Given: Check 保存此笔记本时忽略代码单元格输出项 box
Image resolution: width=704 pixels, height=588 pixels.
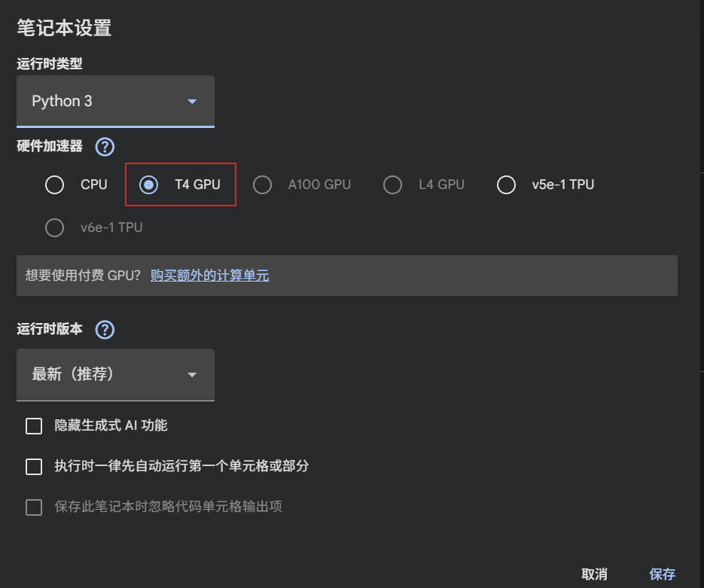Looking at the screenshot, I should click(34, 507).
